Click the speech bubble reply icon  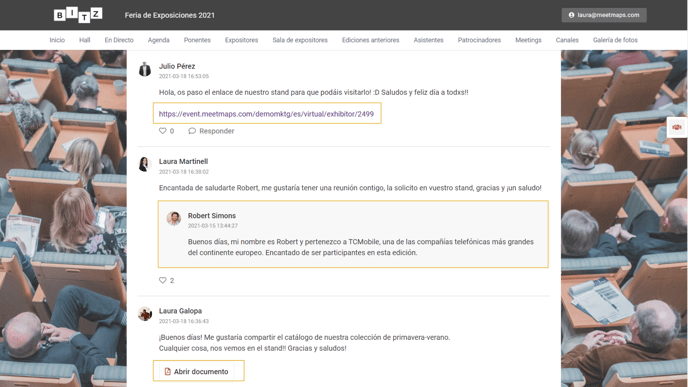coord(192,131)
